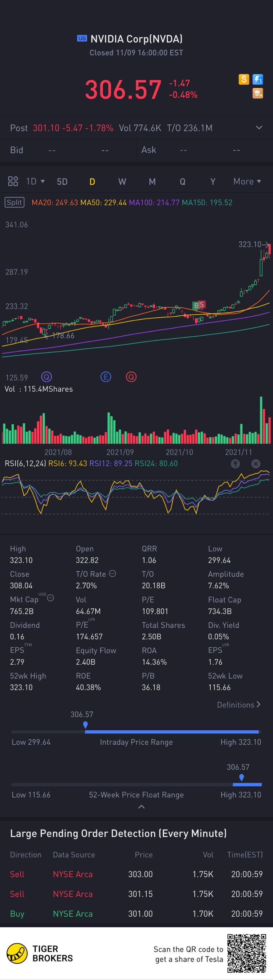Tap the blue lightning bolt icon
Image resolution: width=273 pixels, height=980 pixels.
point(258,79)
